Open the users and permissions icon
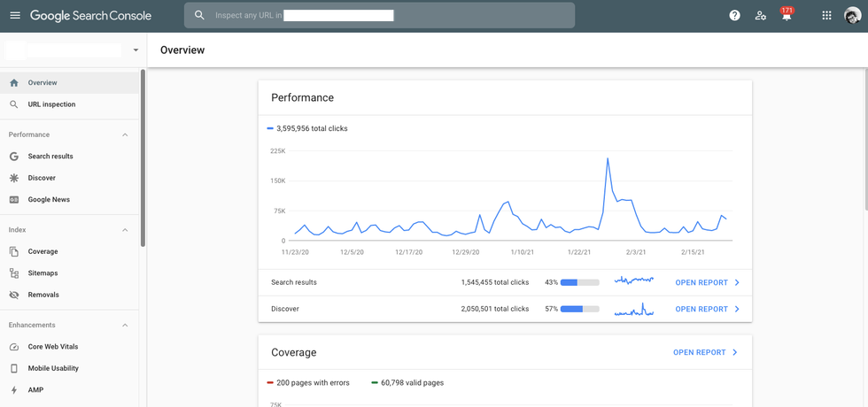This screenshot has height=407, width=868. coord(760,16)
